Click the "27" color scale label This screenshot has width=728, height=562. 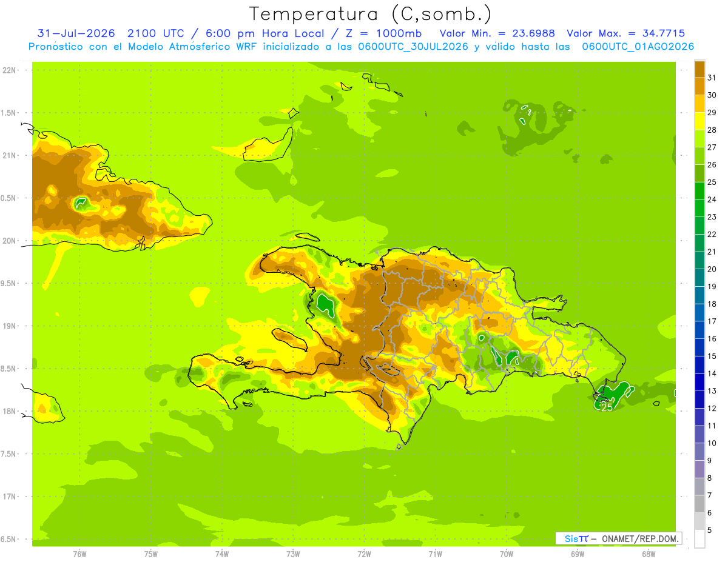click(x=712, y=147)
